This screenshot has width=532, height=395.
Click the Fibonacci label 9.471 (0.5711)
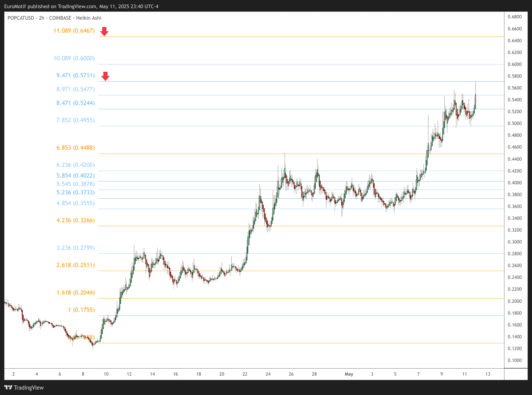(x=76, y=75)
